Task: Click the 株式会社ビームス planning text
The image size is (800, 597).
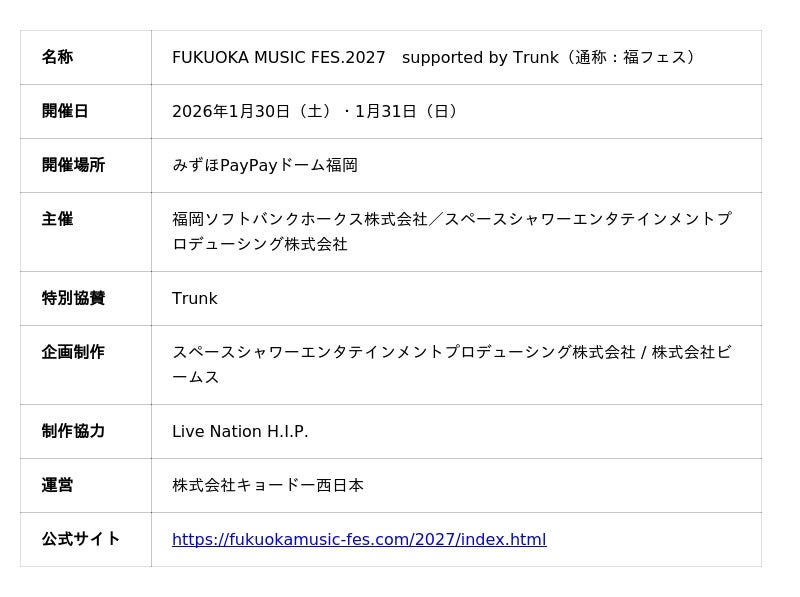Action: 691,352
